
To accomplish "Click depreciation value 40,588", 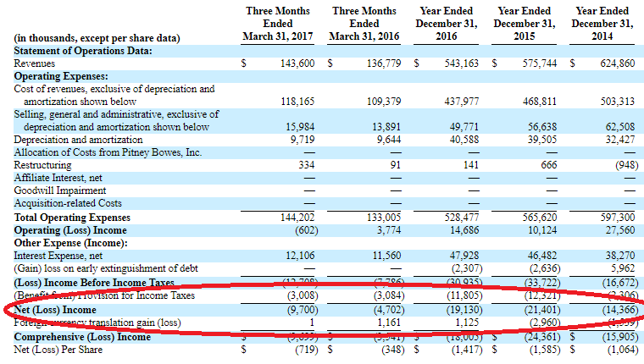I will 464,140.
